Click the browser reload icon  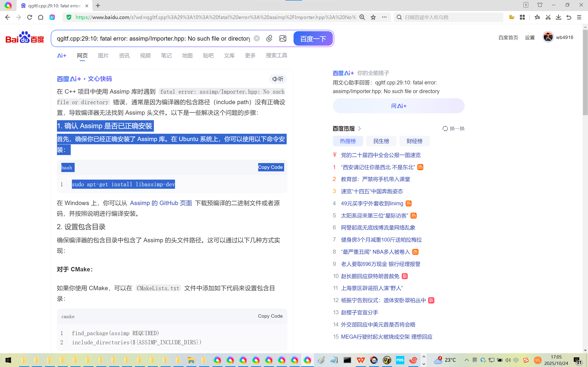30,17
